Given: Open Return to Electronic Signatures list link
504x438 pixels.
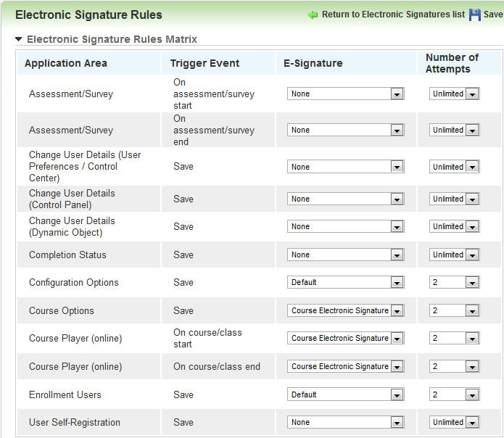Looking at the screenshot, I should [x=393, y=15].
